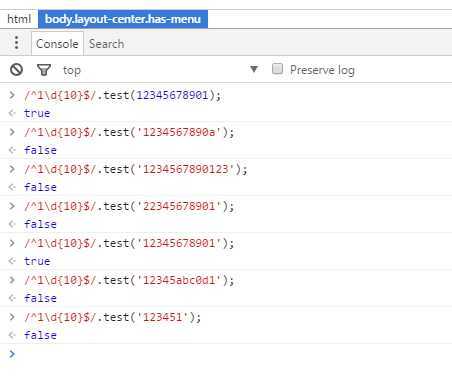Click the blue console input prompt arrow
The image size is (452, 376).
[12, 354]
